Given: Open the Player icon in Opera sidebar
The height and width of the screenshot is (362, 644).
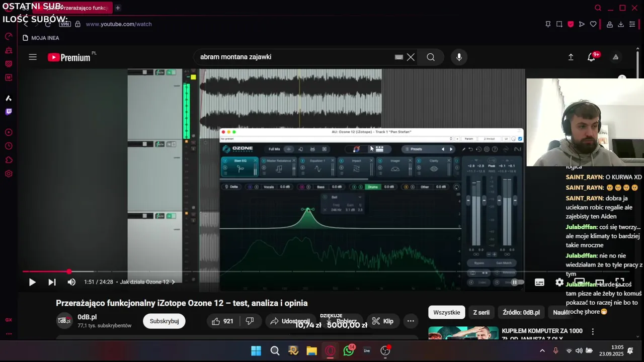Looking at the screenshot, I should (x=9, y=133).
